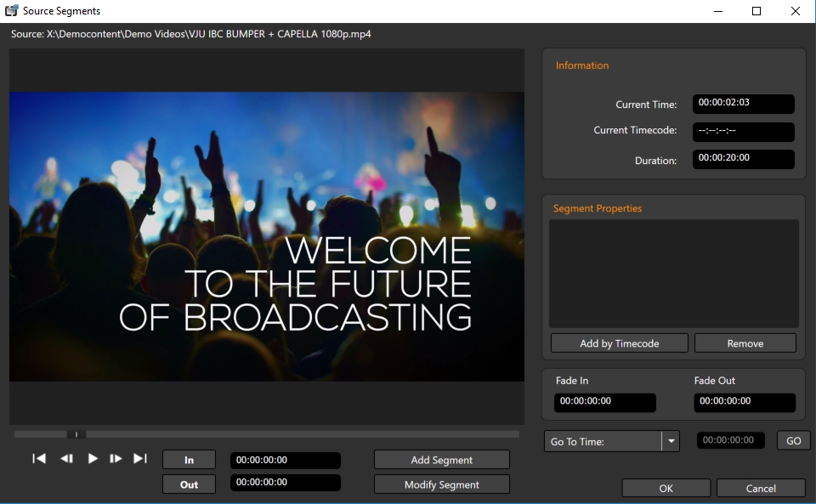Click the video preview frame
The height and width of the screenshot is (504, 816).
[266, 236]
